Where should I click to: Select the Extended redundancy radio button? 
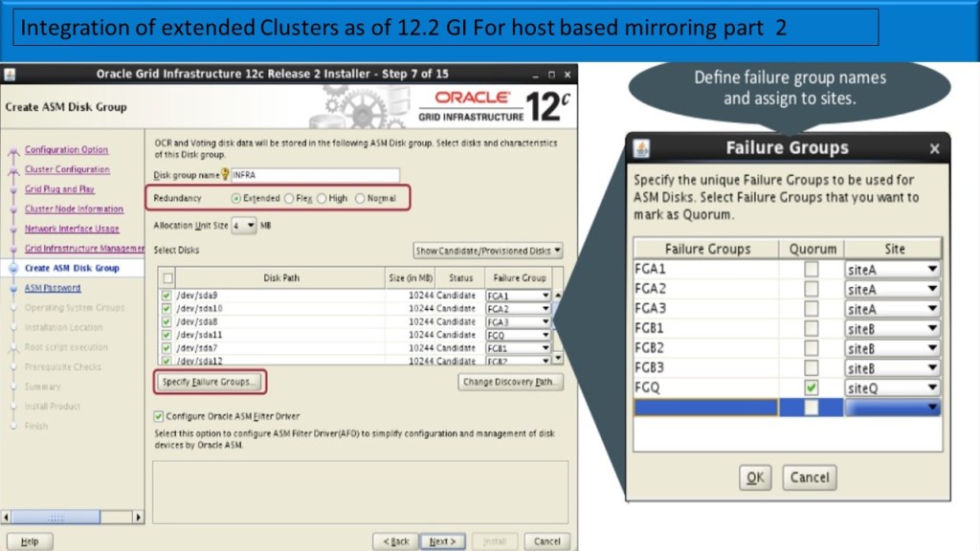click(x=236, y=198)
